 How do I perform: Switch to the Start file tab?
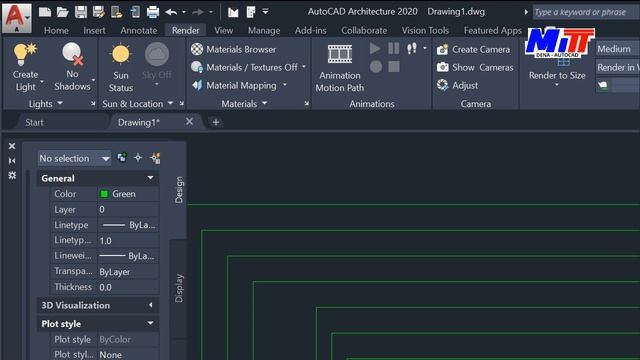tap(34, 122)
